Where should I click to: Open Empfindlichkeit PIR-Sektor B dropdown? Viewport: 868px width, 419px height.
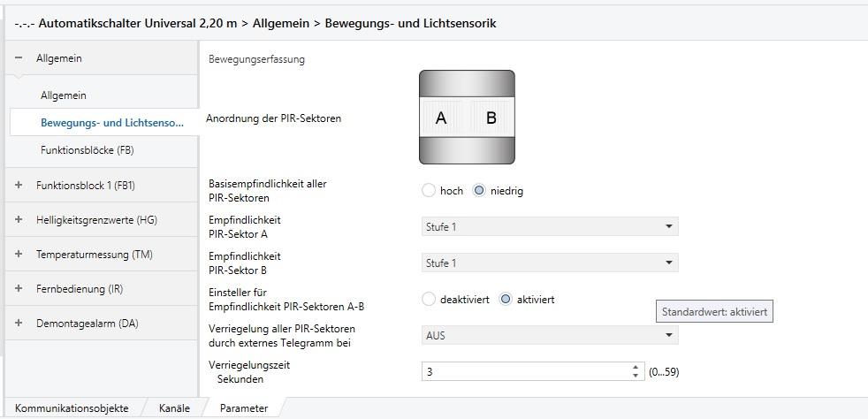click(x=550, y=263)
